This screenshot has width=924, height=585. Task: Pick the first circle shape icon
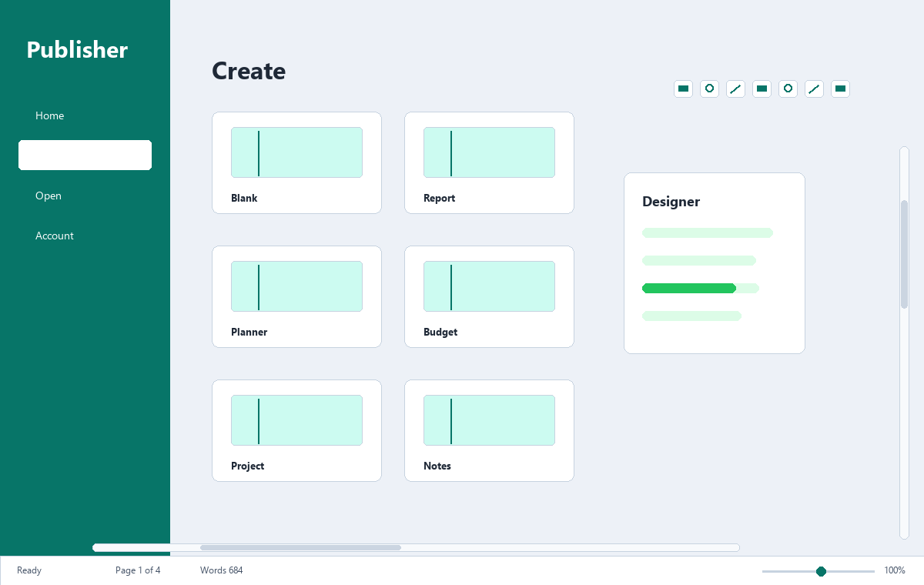point(709,89)
